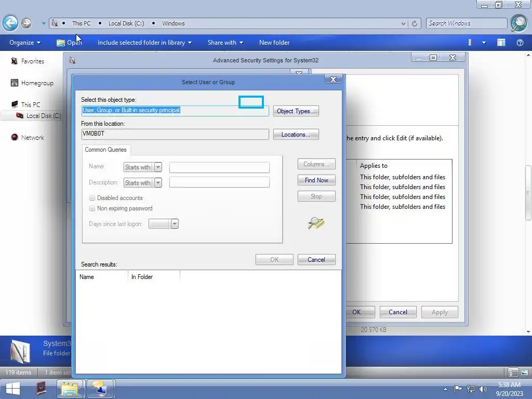Image resolution: width=532 pixels, height=399 pixels.
Task: Click the Columns button
Action: tap(316, 164)
